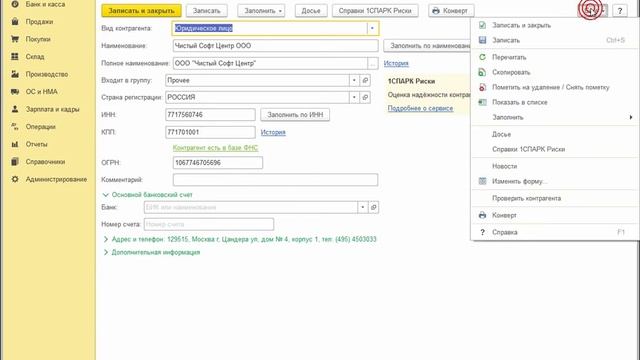This screenshot has width=640, height=360.
Task: Open the Заполнить toolbar dropdown
Action: (261, 11)
